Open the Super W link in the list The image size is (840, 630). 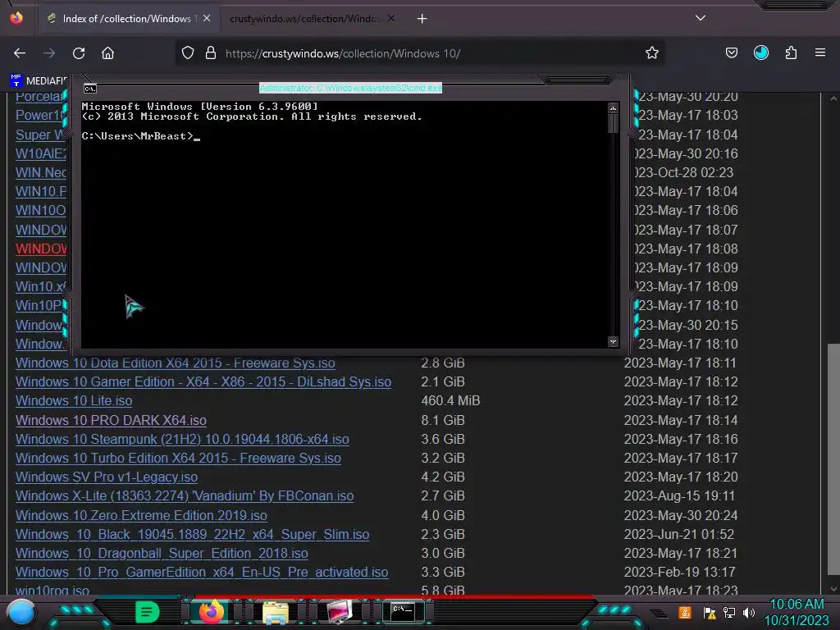click(x=40, y=135)
